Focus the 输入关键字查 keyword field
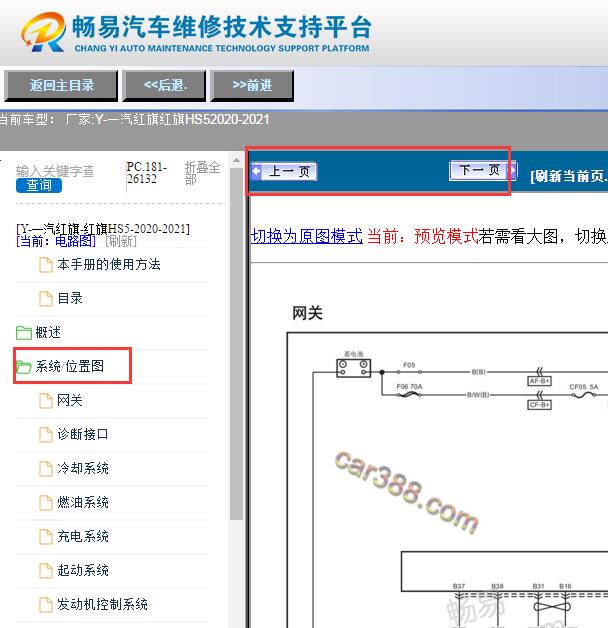The image size is (608, 628). coord(55,171)
